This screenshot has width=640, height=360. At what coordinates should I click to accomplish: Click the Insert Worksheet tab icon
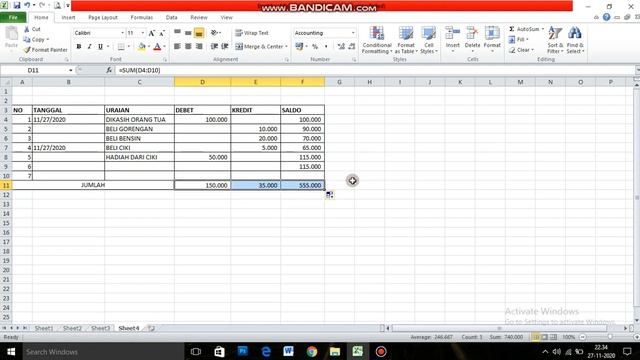tap(151, 328)
